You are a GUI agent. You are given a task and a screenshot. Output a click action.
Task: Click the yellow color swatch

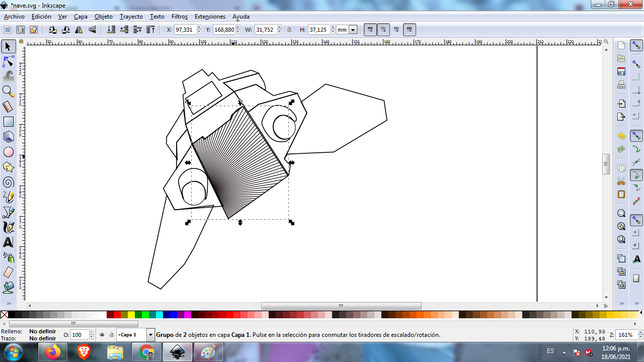(131, 315)
